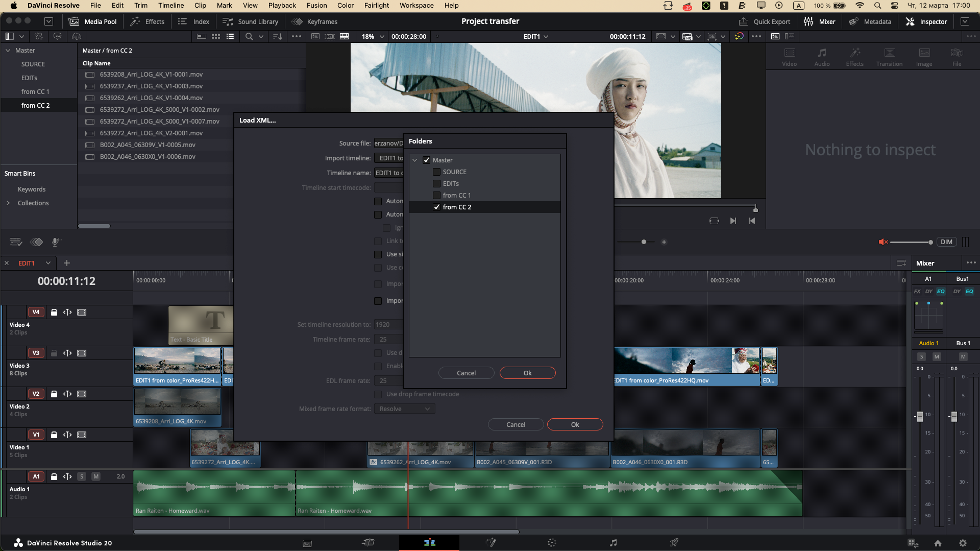Screen dimensions: 980x551
Task: Open the Sound Library panel
Action: (x=251, y=21)
